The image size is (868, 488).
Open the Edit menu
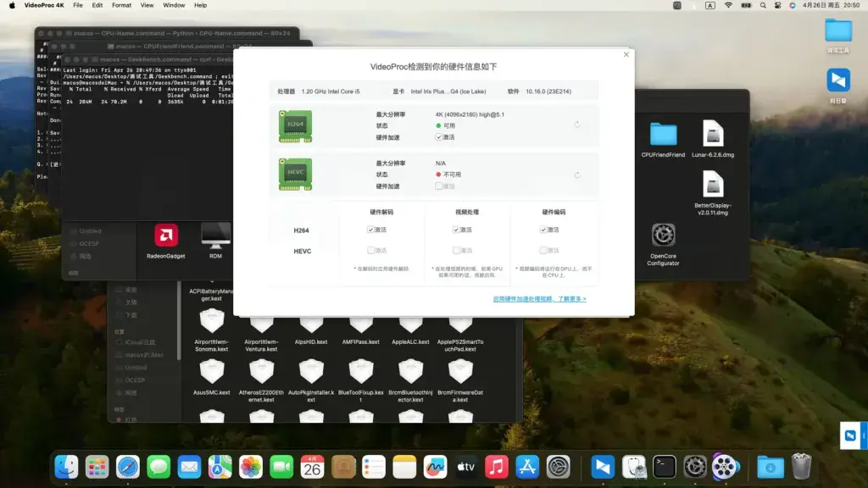pos(97,5)
